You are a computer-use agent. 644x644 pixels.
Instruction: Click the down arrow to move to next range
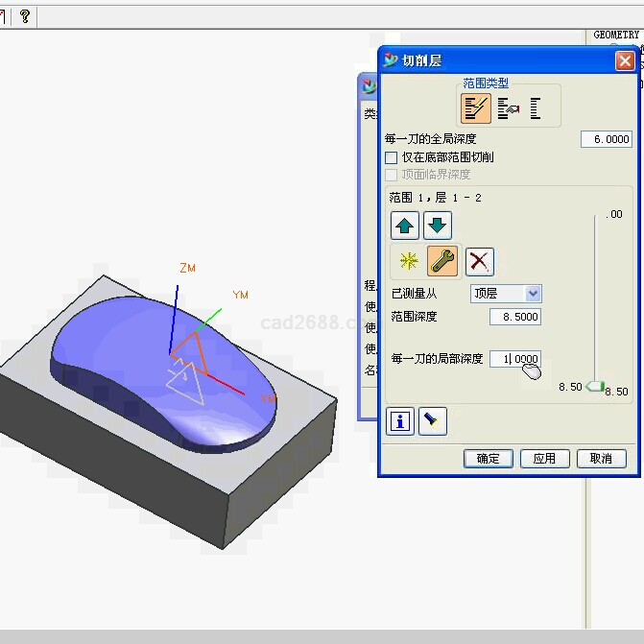(x=438, y=226)
